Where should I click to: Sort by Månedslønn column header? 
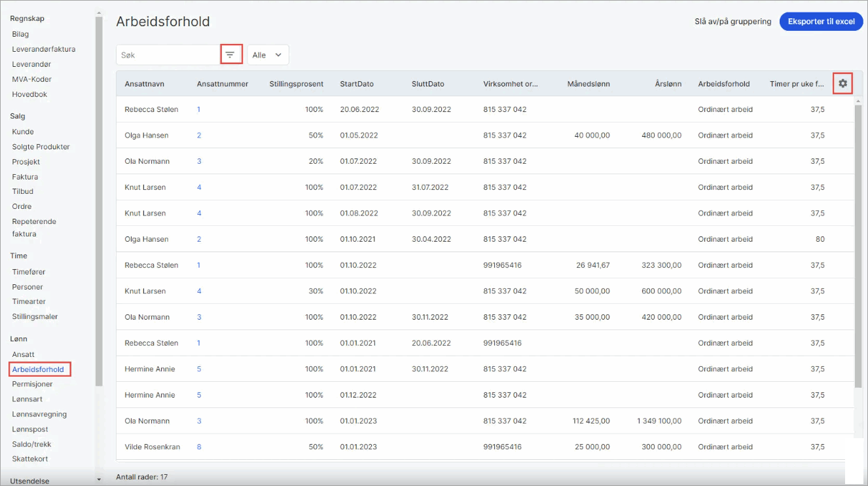click(588, 84)
